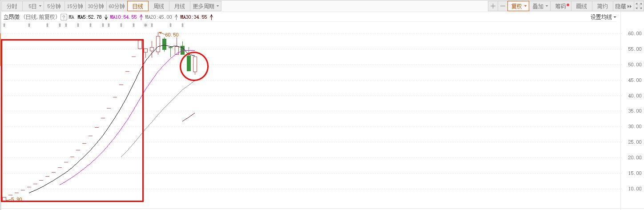Select the 60分钟 period tab
644x210 pixels.
tap(117, 6)
